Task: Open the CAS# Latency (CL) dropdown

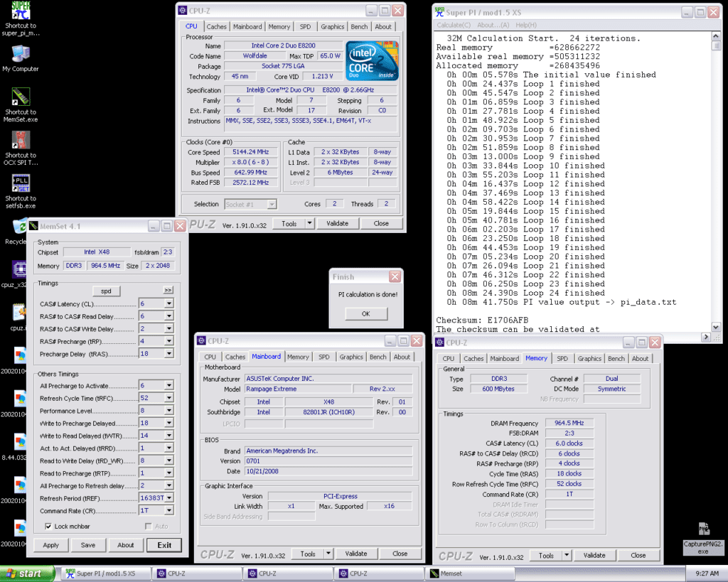Action: [169, 303]
